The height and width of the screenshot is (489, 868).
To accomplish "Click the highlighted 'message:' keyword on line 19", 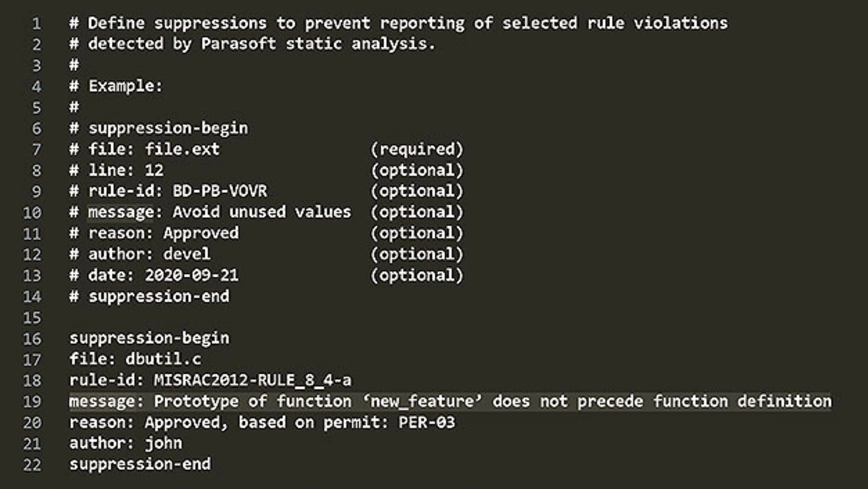I will tap(106, 402).
